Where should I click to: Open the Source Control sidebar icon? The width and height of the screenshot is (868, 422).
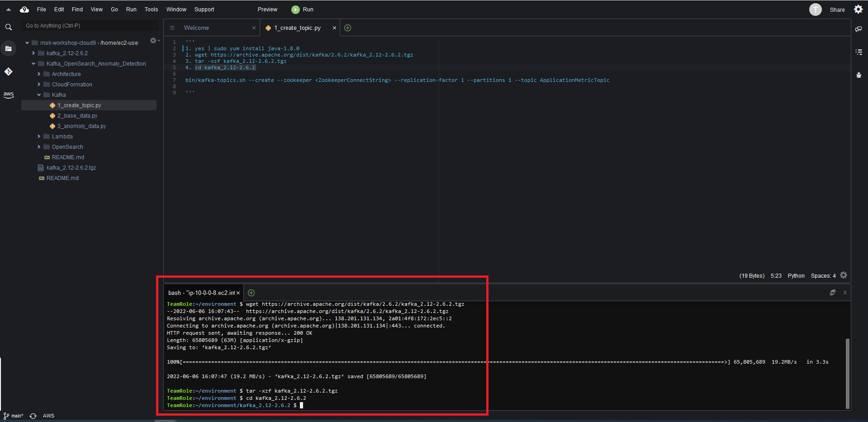[8, 71]
